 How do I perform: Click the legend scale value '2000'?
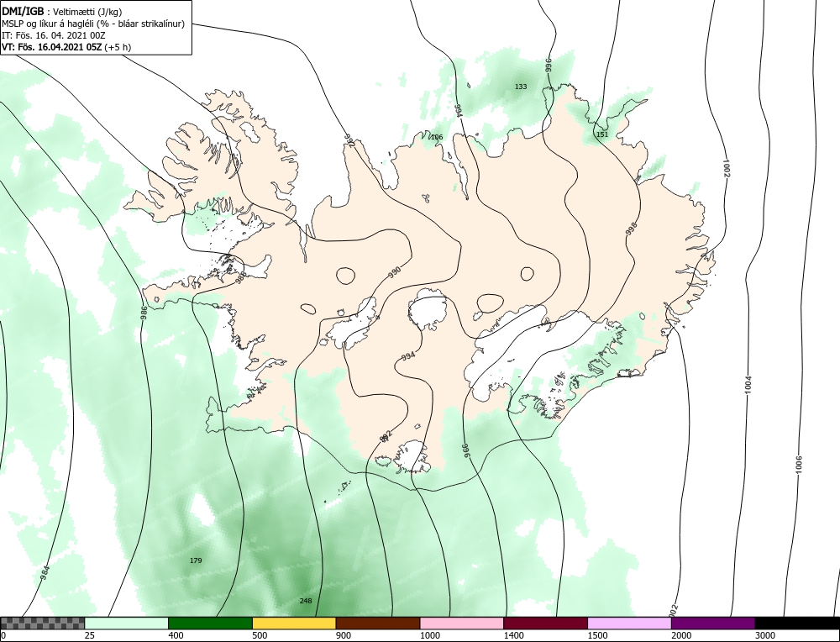click(x=681, y=635)
